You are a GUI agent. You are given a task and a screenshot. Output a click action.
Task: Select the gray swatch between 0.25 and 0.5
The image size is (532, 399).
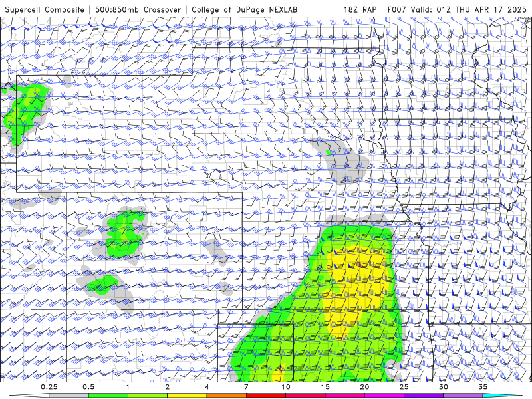coord(68,396)
